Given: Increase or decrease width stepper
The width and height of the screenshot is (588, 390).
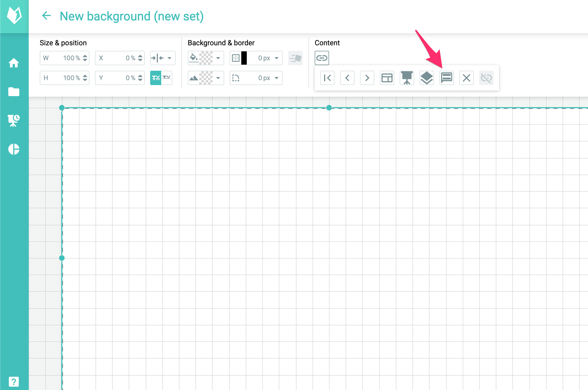Looking at the screenshot, I should click(x=85, y=58).
